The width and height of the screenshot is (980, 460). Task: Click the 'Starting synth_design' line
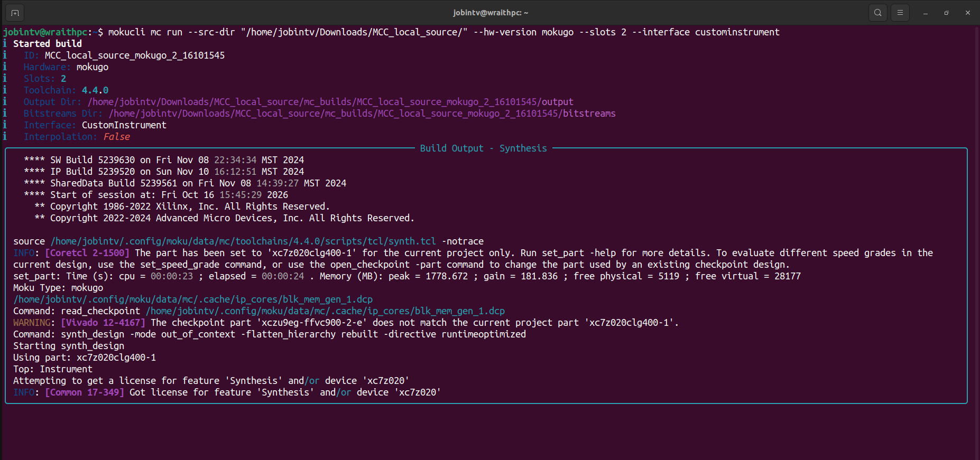[69, 346]
